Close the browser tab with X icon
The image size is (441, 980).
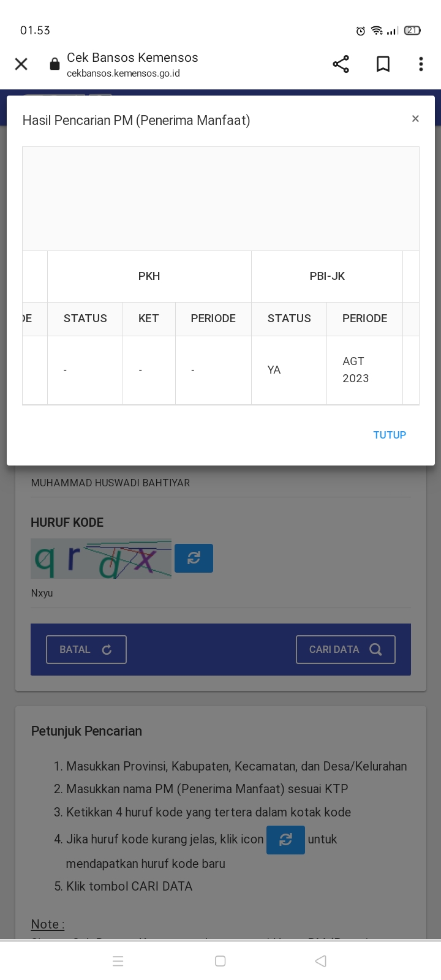21,64
